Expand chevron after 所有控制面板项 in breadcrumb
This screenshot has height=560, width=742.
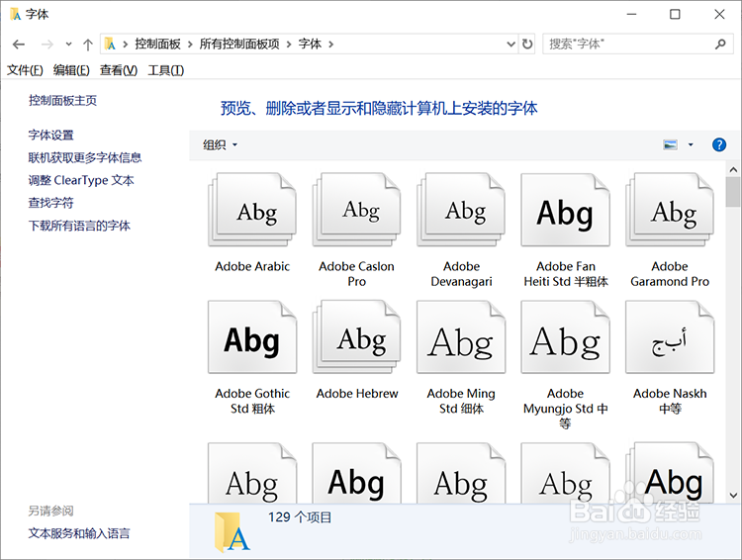point(289,45)
